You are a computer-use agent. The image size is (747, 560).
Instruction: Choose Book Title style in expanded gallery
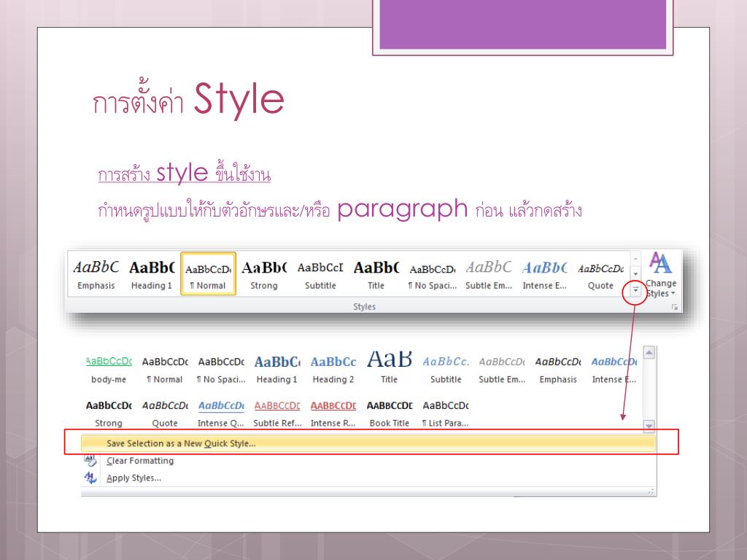coord(390,413)
